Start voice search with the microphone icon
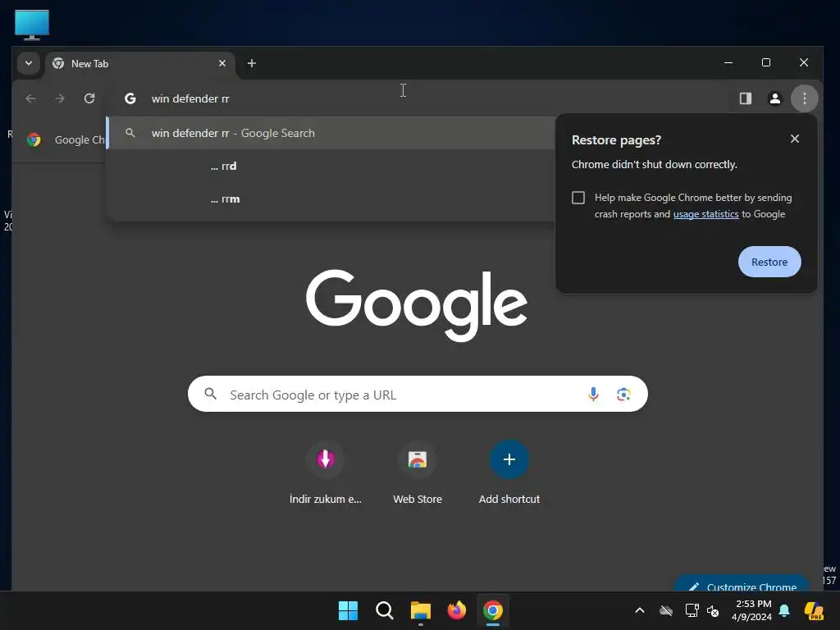 pyautogui.click(x=593, y=395)
